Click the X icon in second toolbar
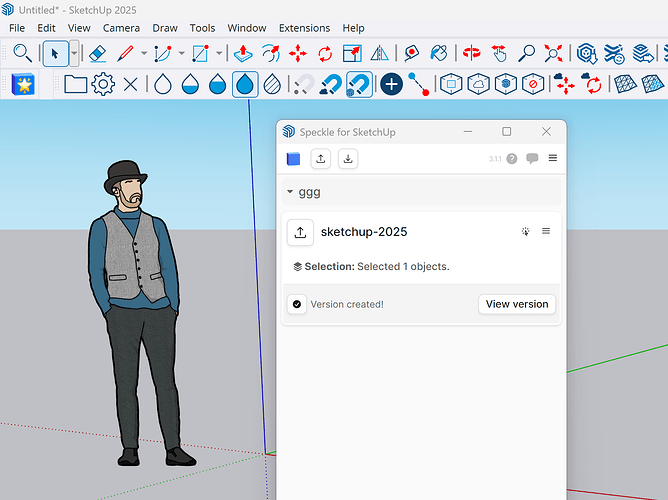668x500 pixels. pyautogui.click(x=130, y=84)
